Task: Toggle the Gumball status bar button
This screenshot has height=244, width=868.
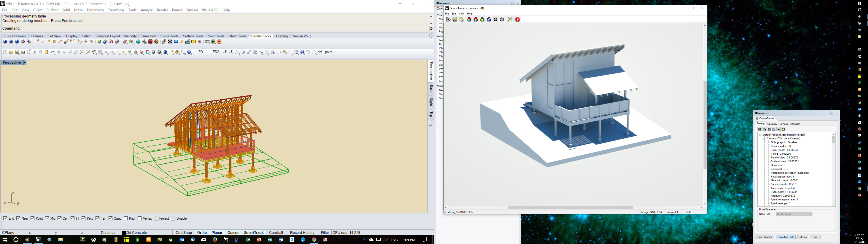Action: (276, 232)
